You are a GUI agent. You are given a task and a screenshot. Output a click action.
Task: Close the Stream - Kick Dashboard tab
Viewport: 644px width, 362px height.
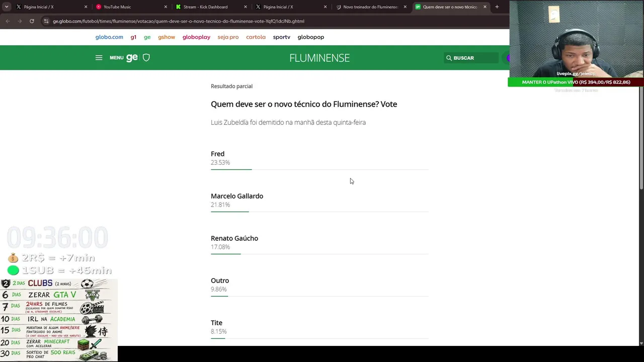(x=246, y=7)
